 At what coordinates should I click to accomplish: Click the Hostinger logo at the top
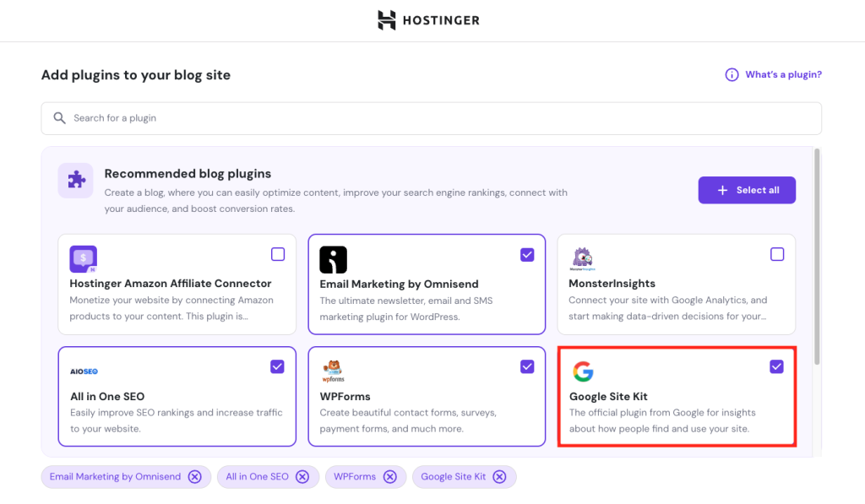428,20
